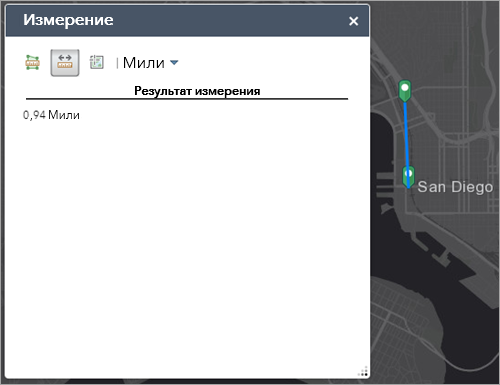
Task: Click the 0,94 Мили result value
Action: [51, 115]
